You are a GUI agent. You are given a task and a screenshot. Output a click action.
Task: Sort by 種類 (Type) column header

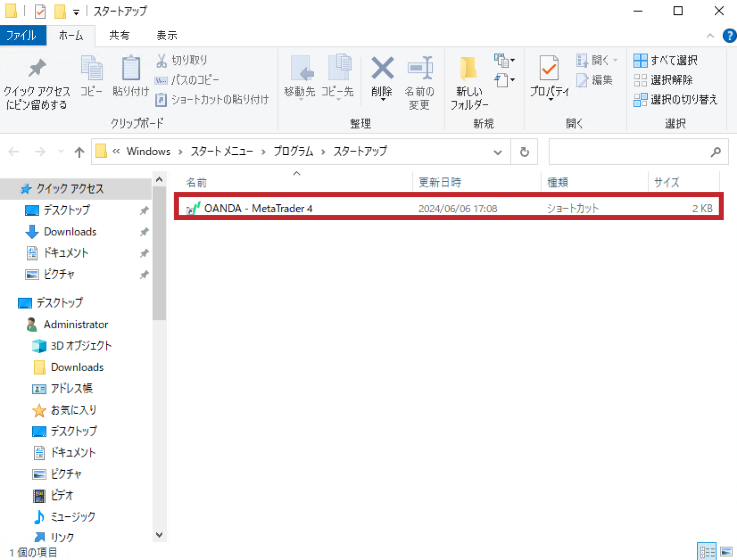click(557, 183)
